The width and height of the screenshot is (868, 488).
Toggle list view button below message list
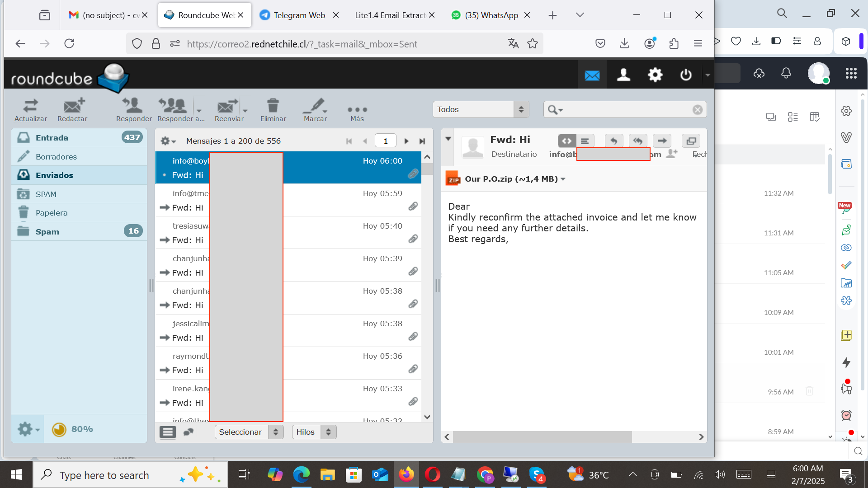pos(167,432)
